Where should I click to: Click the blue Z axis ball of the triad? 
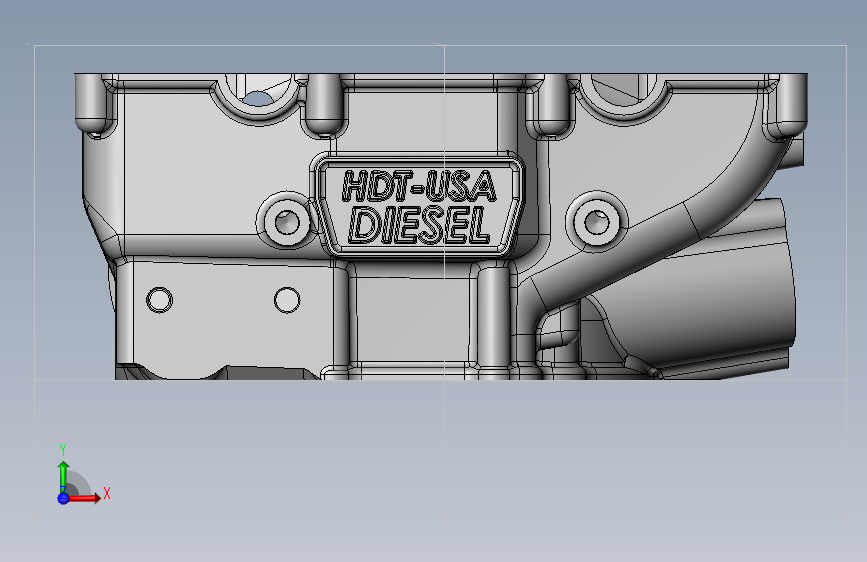[63, 498]
